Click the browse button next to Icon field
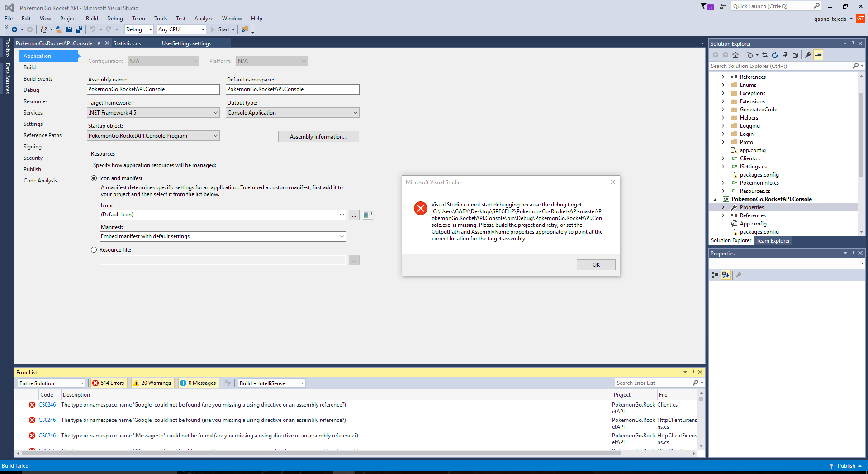The height and width of the screenshot is (474, 868). (x=354, y=215)
